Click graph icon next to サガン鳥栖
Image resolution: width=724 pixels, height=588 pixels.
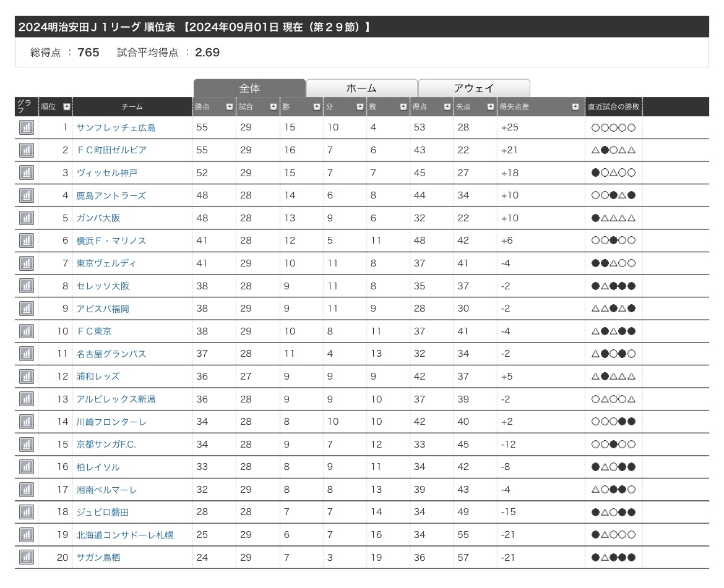tap(27, 557)
